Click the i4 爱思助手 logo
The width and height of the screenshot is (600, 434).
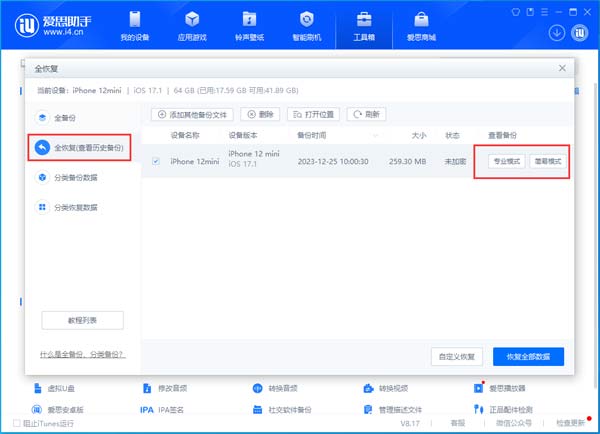[53, 26]
